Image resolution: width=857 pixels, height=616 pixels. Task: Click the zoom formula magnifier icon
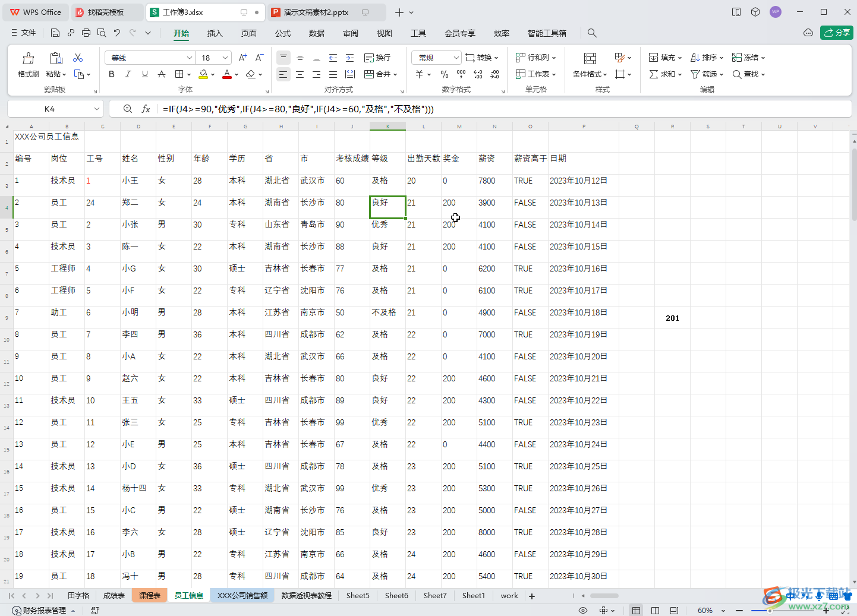[128, 109]
